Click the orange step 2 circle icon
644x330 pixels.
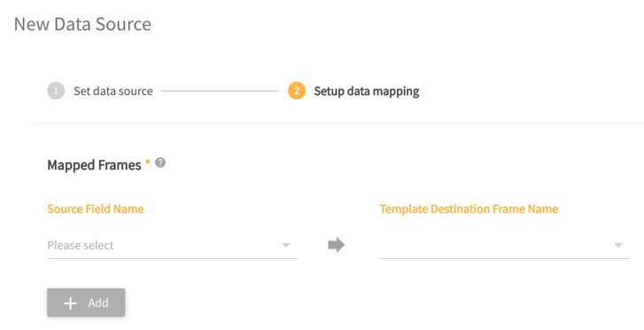[297, 91]
